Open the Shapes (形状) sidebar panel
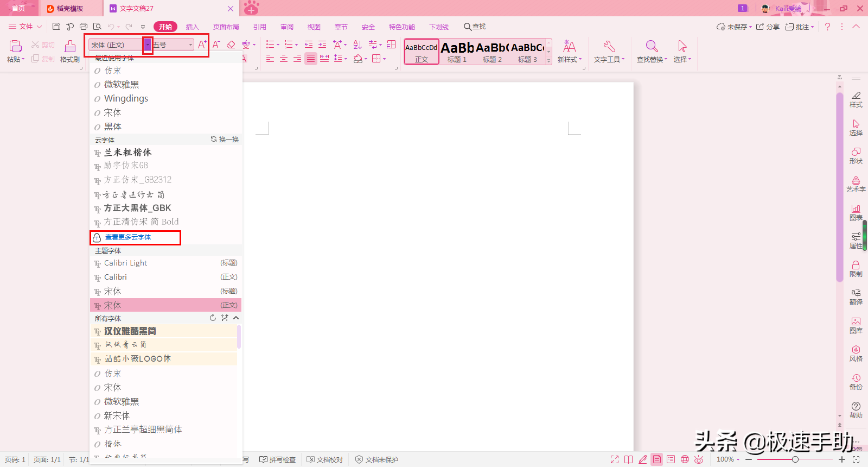Image resolution: width=868 pixels, height=467 pixels. coord(856,156)
